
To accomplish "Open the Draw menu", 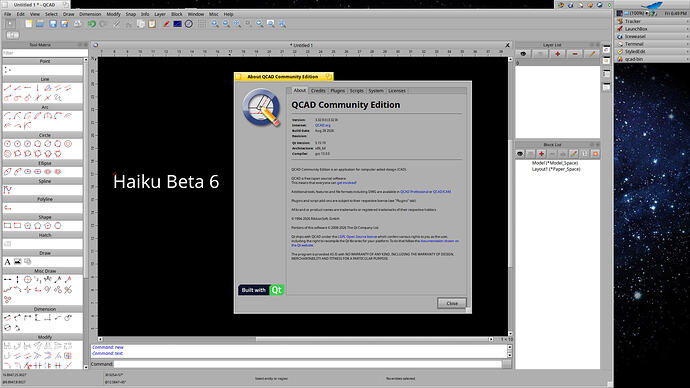I will point(69,14).
